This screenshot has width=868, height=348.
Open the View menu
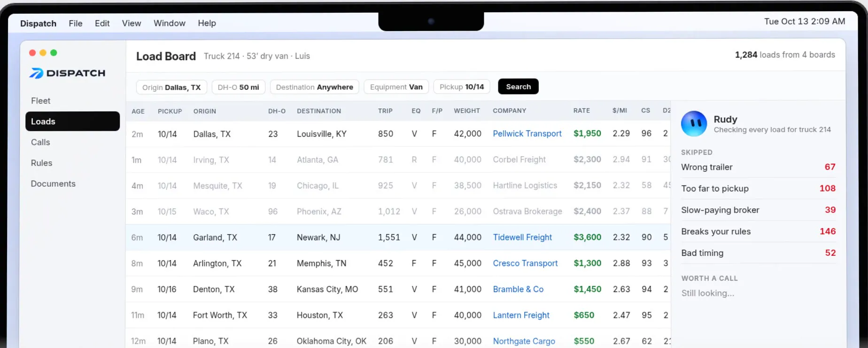132,23
